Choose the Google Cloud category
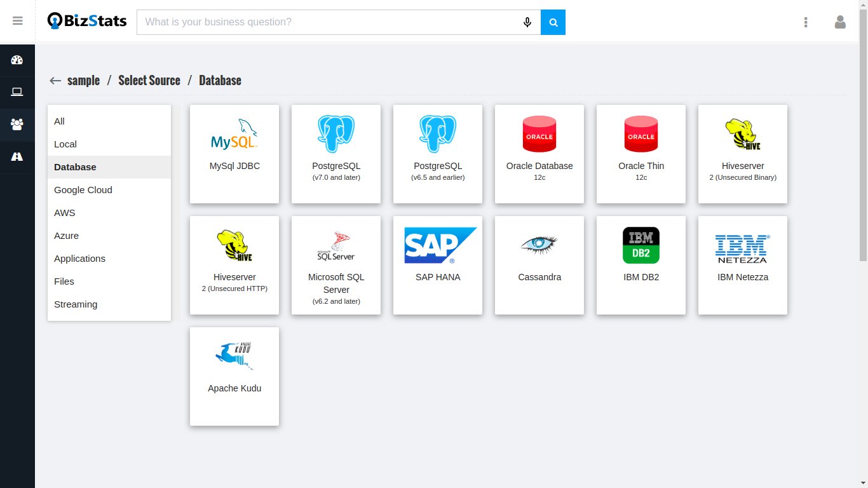The image size is (868, 488). [x=109, y=190]
